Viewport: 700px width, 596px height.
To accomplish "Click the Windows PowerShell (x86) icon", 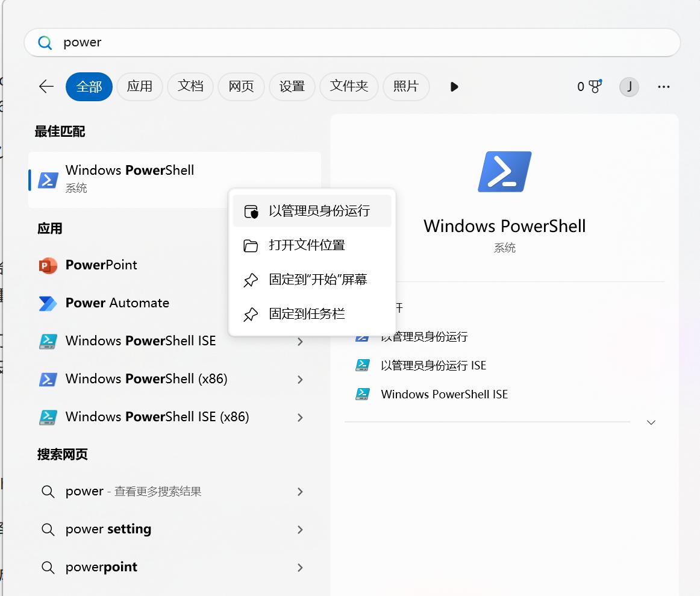I will [48, 380].
